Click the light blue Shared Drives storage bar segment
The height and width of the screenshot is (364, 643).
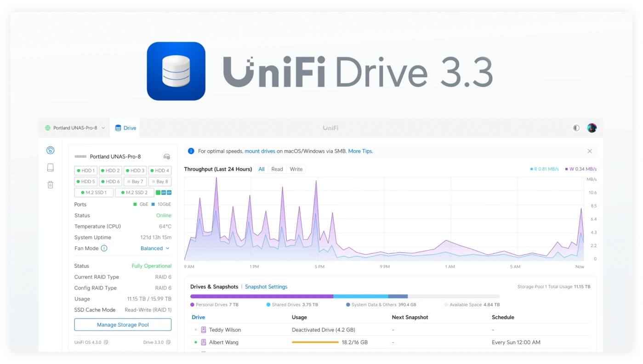coord(361,296)
